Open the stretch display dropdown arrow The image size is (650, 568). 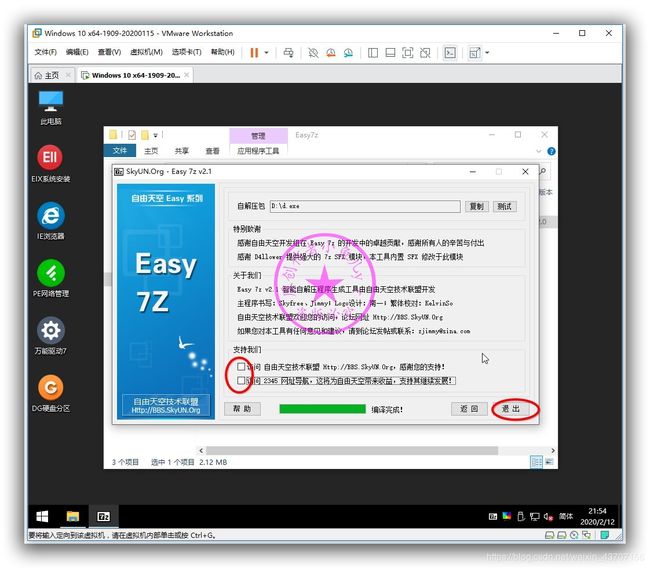487,53
